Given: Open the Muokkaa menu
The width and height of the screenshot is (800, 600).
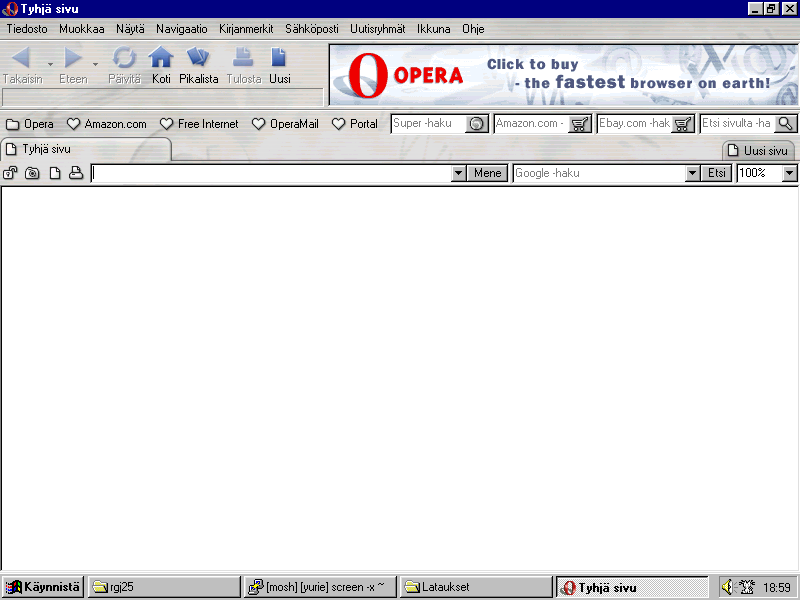Looking at the screenshot, I should coord(82,29).
